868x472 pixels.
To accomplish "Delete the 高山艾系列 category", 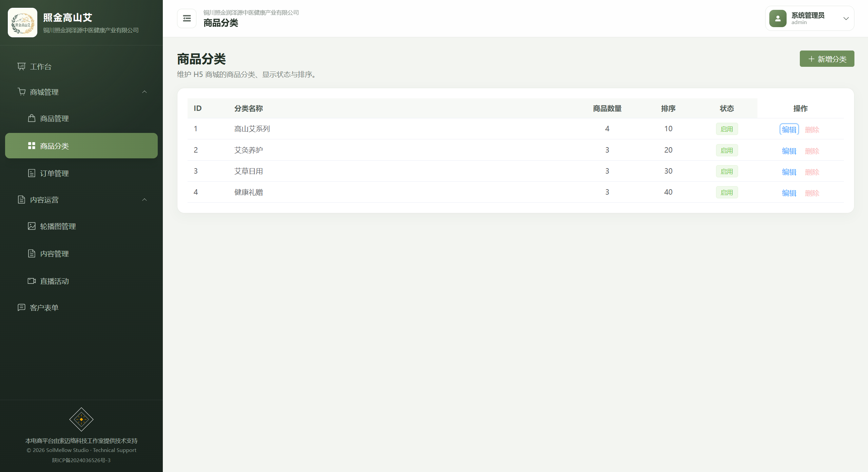I will tap(812, 130).
